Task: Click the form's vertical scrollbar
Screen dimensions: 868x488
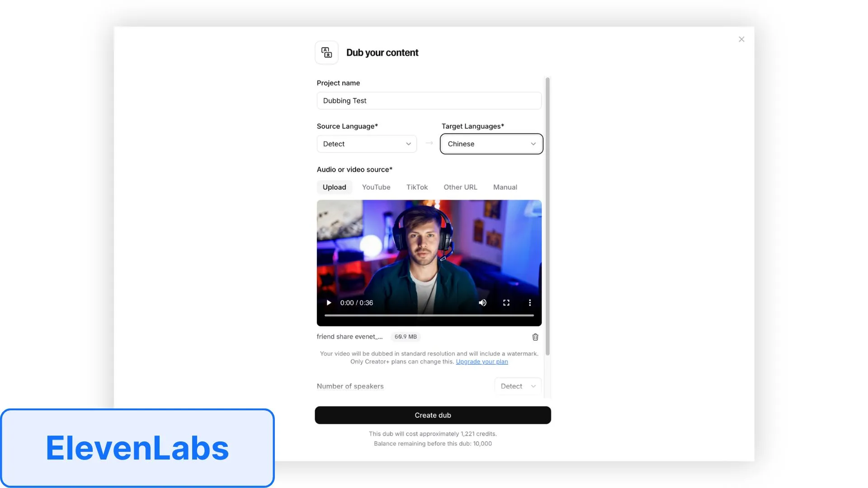Action: coord(547,216)
